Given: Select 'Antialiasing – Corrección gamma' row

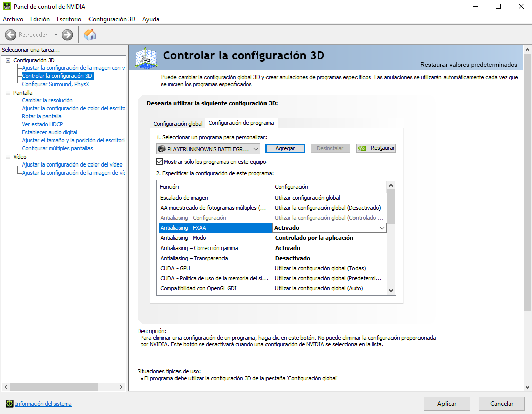Looking at the screenshot, I should [273, 248].
